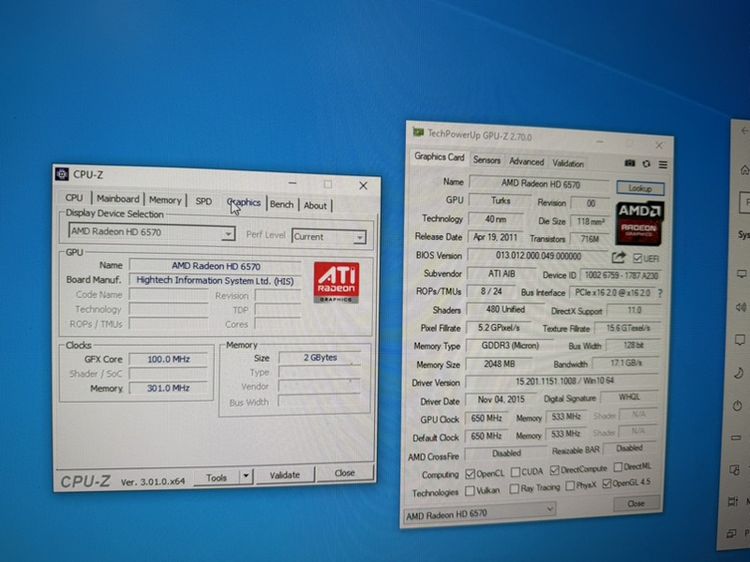Click the AMD Radeon Graphics logo in GPU-Z
This screenshot has width=750, height=562.
640,223
